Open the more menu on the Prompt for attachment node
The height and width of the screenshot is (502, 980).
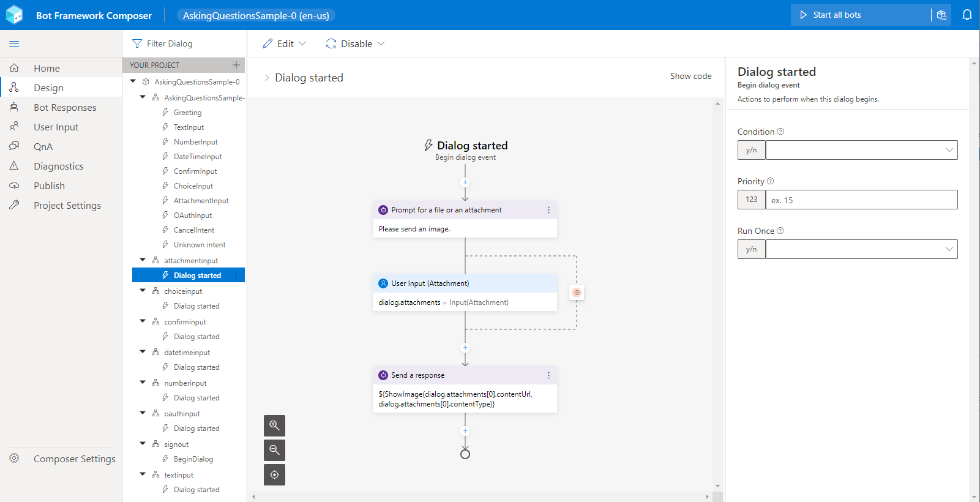[548, 210]
